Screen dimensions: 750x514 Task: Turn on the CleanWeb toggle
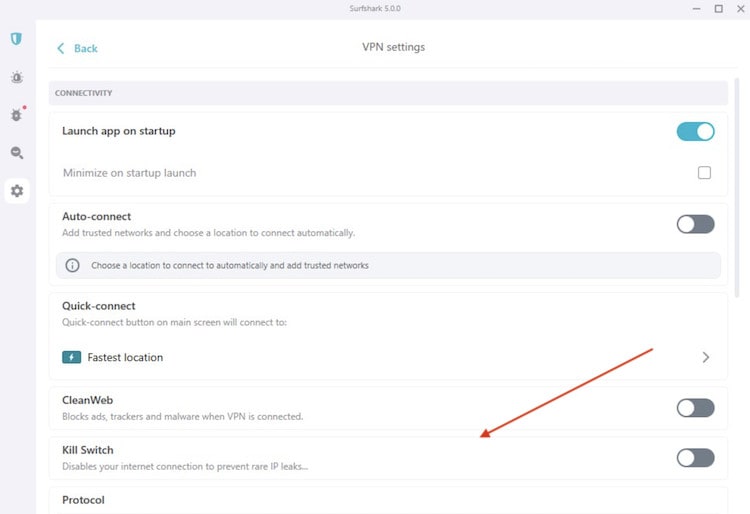695,407
